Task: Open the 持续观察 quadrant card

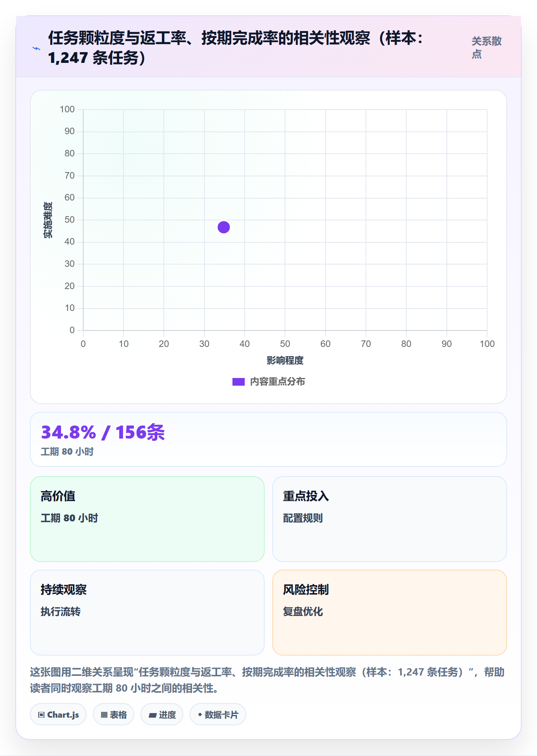Action: (147, 613)
